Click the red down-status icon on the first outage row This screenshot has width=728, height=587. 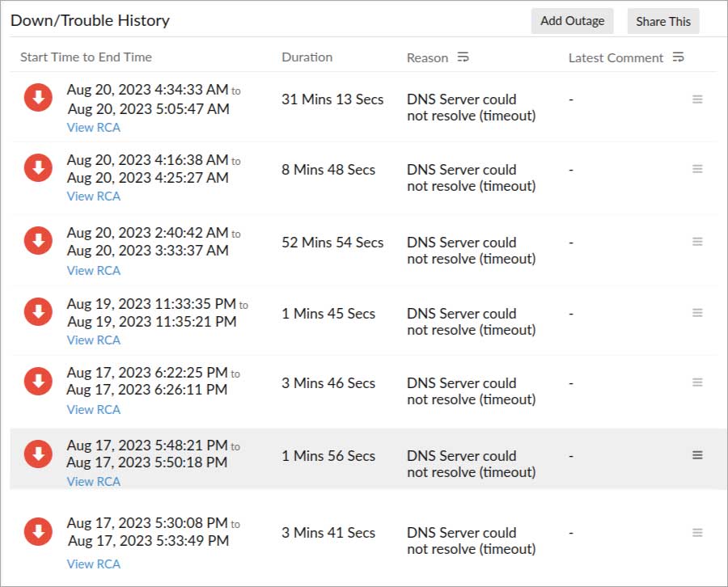tap(37, 99)
